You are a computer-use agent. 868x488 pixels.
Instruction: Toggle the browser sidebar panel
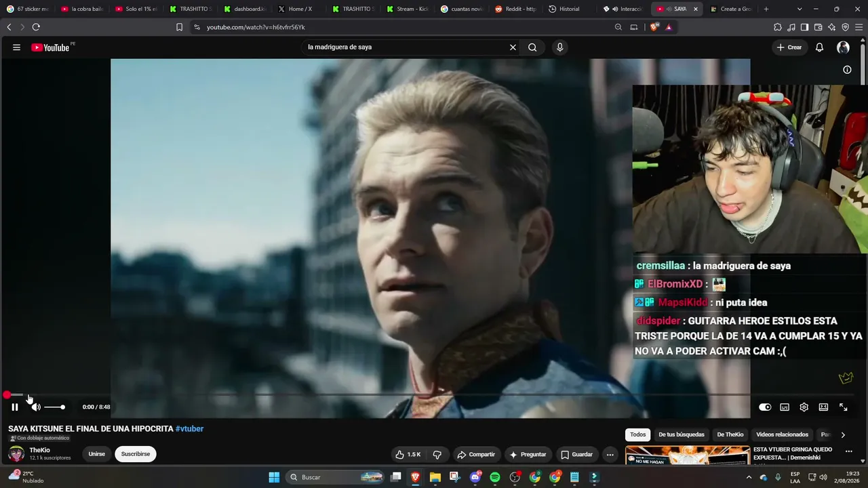[x=804, y=27]
